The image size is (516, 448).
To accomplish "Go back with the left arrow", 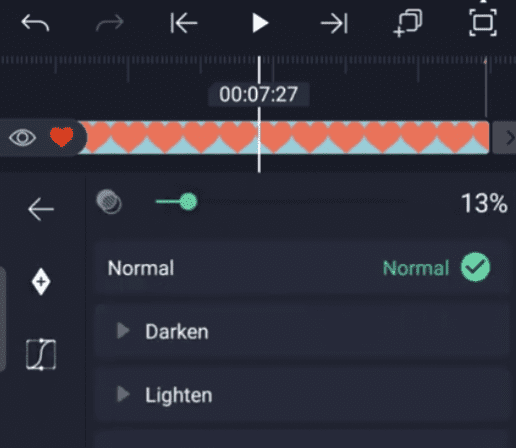I will coord(41,209).
